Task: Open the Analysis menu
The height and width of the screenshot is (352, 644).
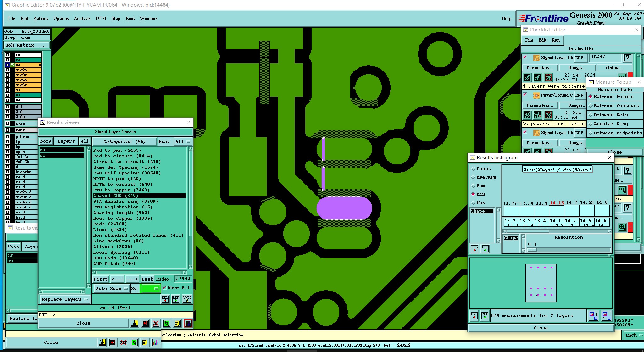Action: pyautogui.click(x=82, y=18)
